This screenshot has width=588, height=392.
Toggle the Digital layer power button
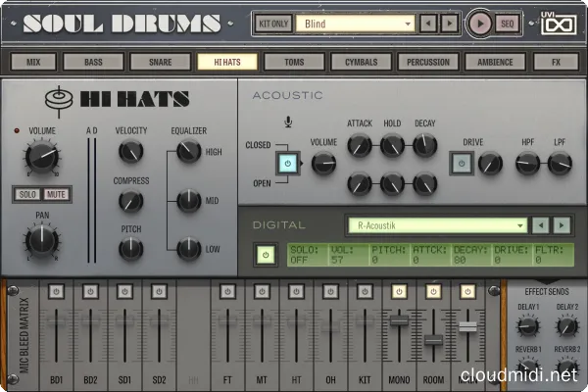266,255
